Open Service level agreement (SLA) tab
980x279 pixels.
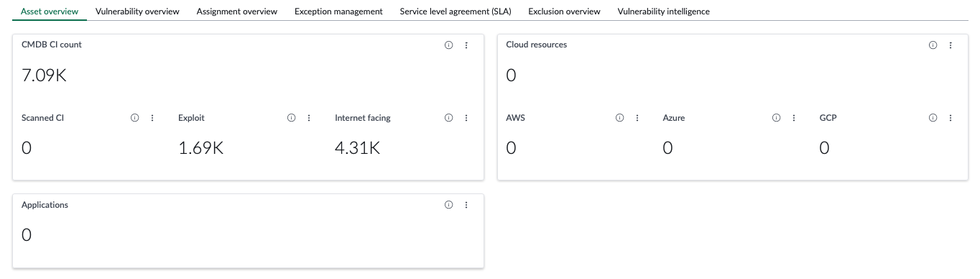point(456,12)
